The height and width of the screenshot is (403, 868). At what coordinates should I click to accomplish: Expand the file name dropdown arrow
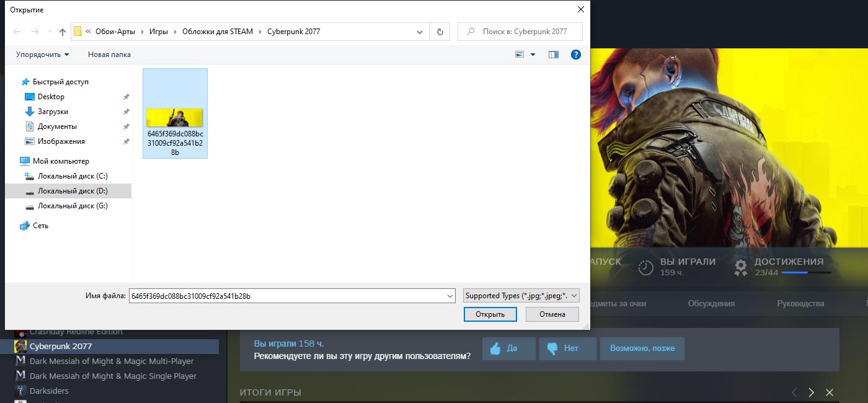(x=450, y=296)
